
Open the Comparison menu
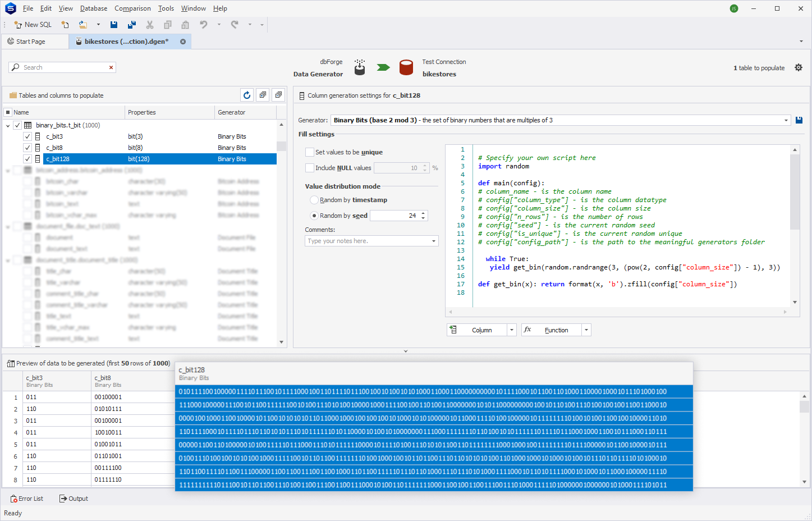tap(132, 8)
